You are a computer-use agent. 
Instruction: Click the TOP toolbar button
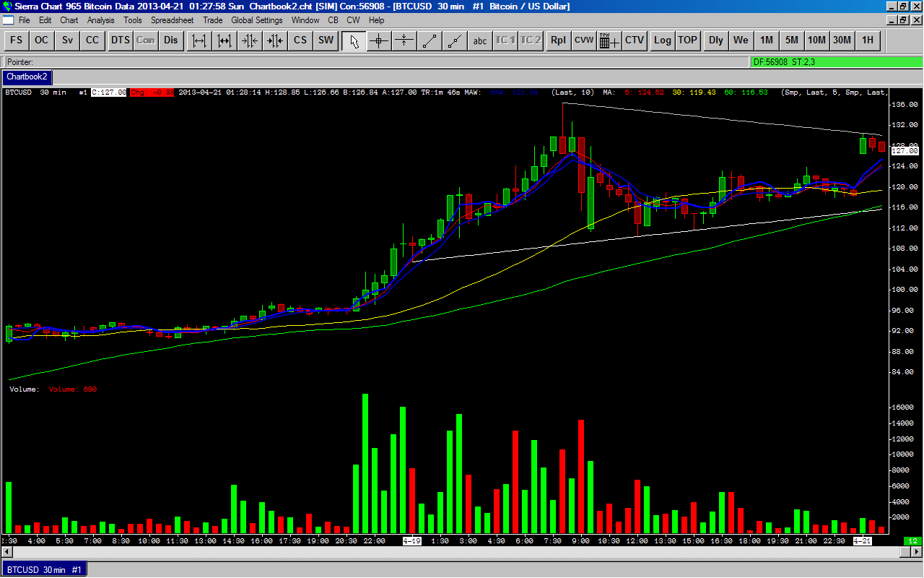click(687, 40)
